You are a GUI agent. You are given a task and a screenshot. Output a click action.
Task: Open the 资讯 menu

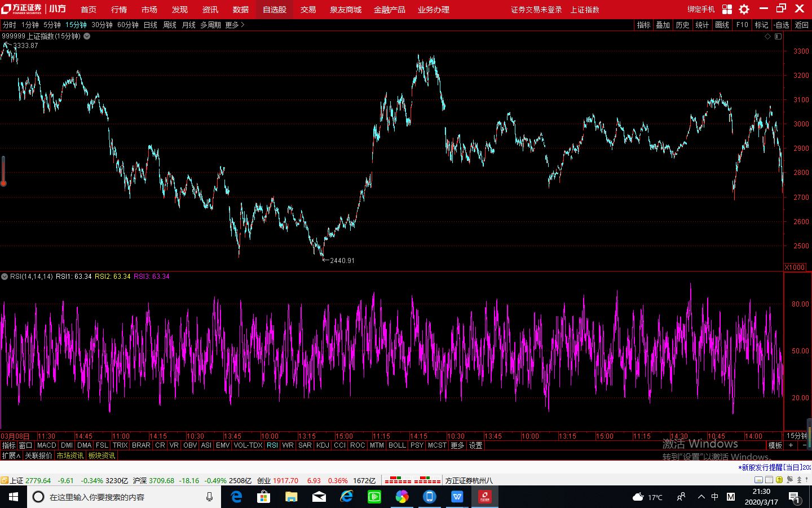click(210, 10)
